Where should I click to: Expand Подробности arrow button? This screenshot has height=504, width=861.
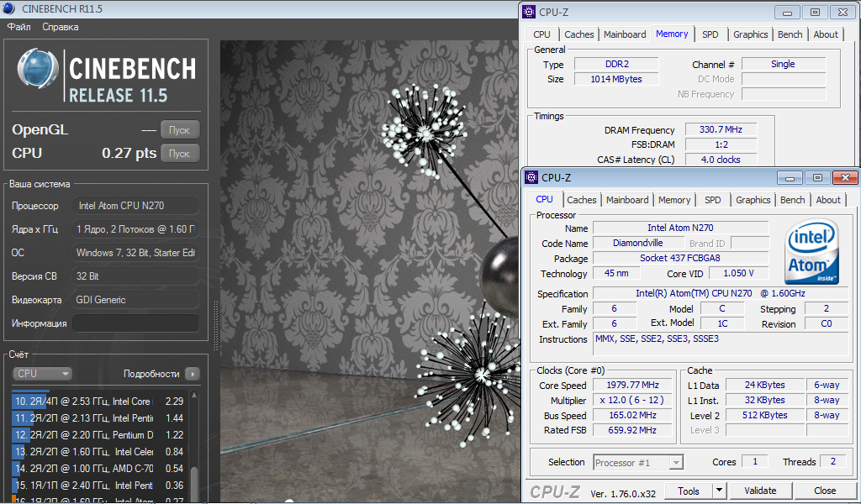[193, 374]
